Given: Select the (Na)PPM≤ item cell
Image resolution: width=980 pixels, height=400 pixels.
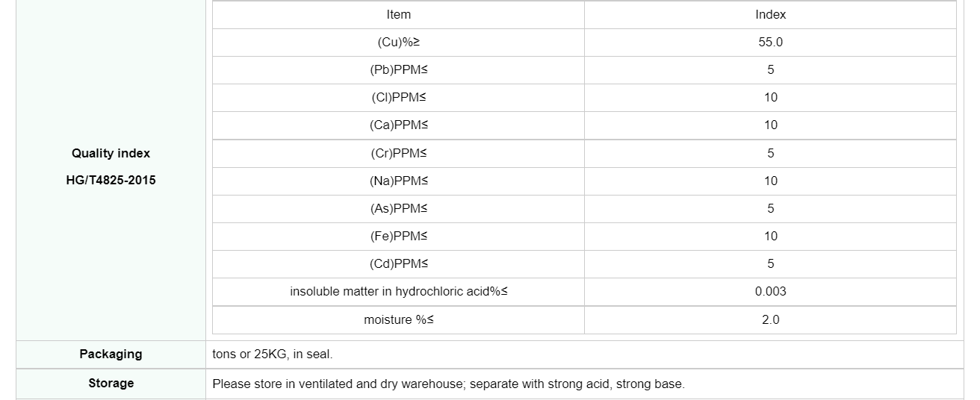Looking at the screenshot, I should [x=398, y=181].
